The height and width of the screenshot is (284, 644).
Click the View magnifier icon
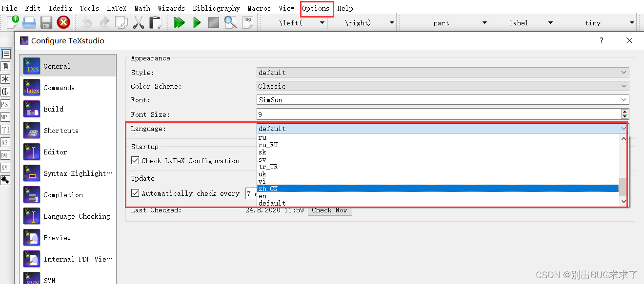point(230,22)
